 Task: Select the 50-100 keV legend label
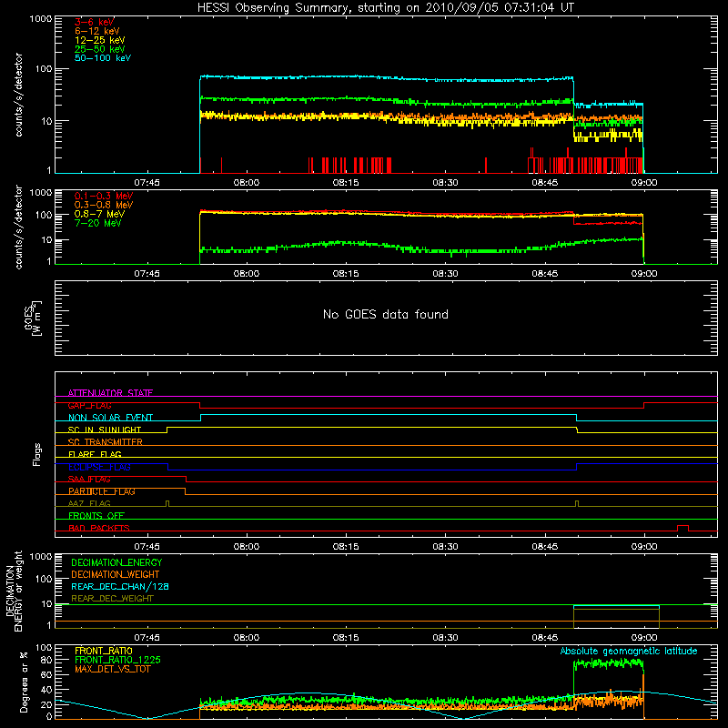tap(103, 58)
